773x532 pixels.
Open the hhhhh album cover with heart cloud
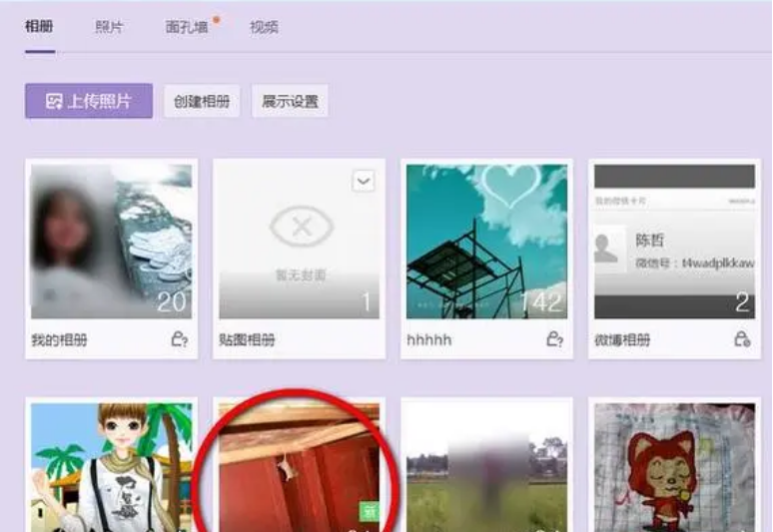click(486, 242)
